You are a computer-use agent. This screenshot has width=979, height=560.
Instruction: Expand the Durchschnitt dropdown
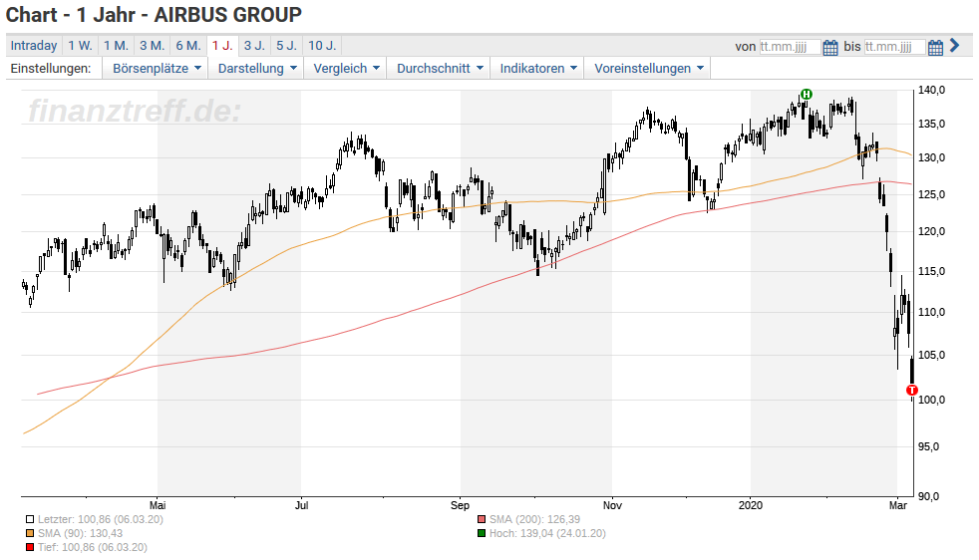pyautogui.click(x=439, y=68)
